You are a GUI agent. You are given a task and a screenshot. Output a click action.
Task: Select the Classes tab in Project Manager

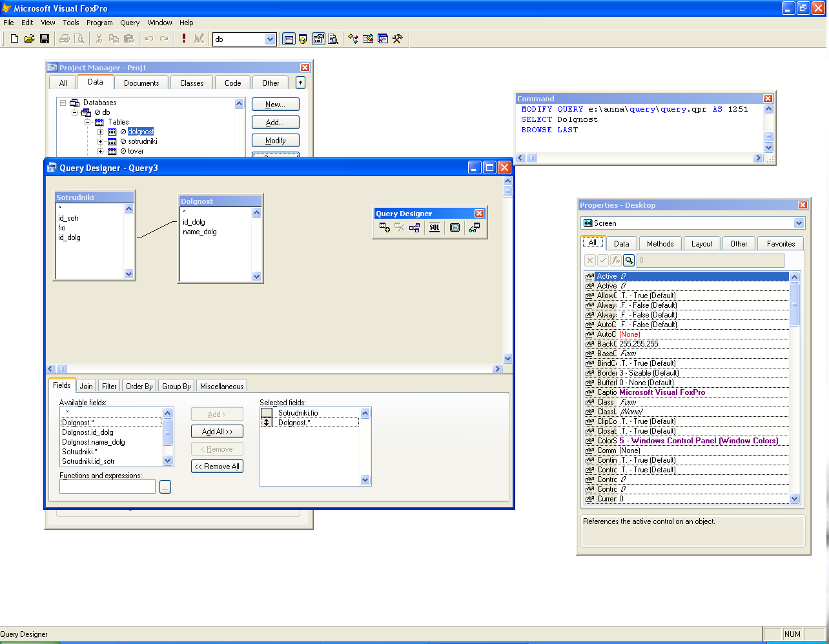pyautogui.click(x=192, y=83)
